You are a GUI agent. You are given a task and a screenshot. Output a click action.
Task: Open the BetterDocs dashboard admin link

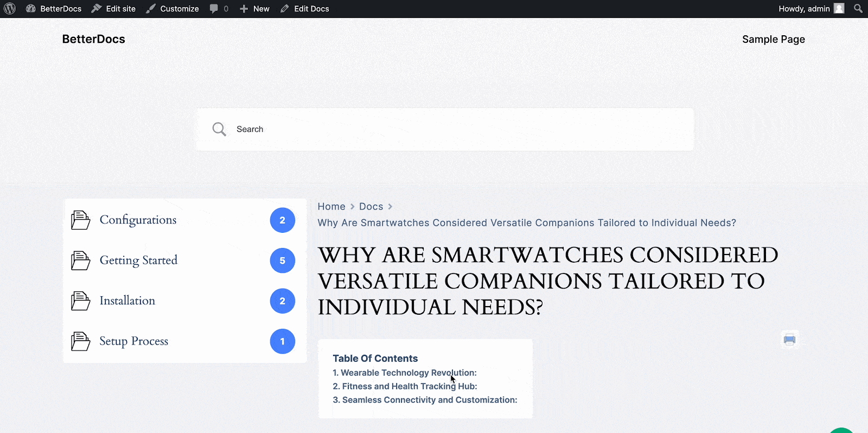(54, 9)
